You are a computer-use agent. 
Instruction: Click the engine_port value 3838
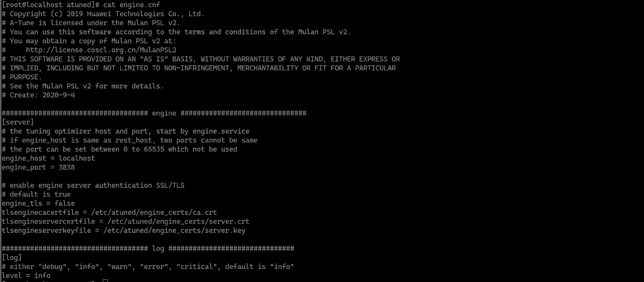pyautogui.click(x=67, y=167)
